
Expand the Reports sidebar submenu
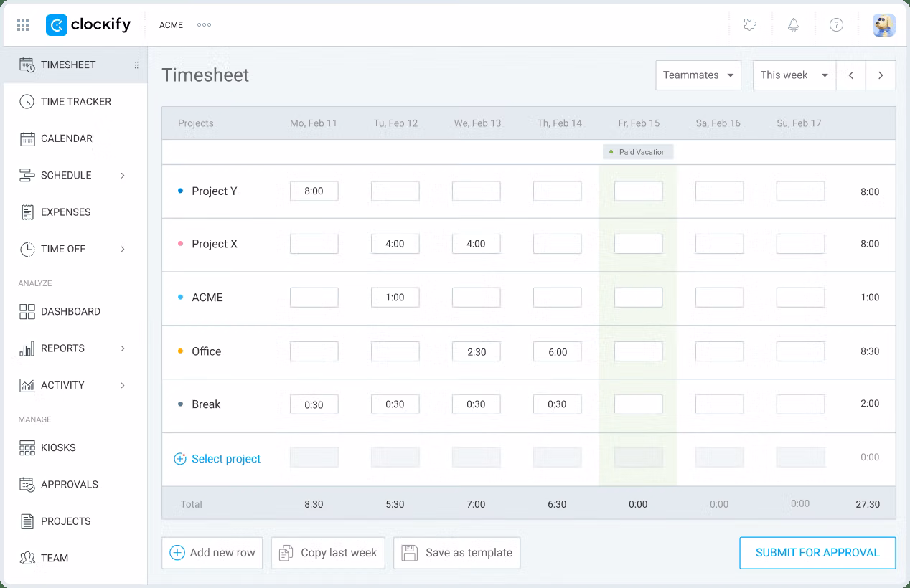tap(123, 348)
